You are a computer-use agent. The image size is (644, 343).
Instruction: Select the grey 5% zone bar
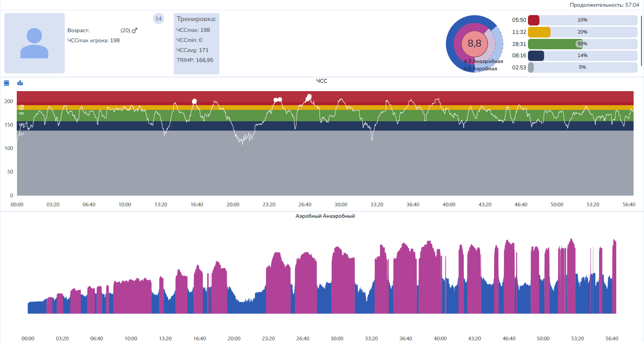pyautogui.click(x=531, y=67)
